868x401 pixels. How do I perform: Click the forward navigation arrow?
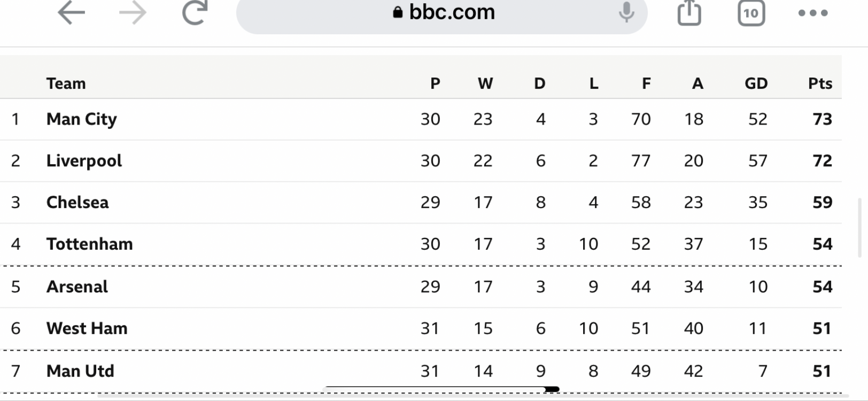(133, 12)
